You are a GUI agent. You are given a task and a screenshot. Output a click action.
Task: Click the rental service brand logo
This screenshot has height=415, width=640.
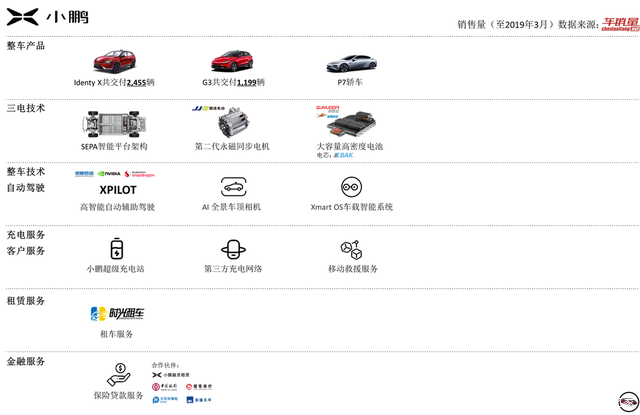(x=117, y=314)
